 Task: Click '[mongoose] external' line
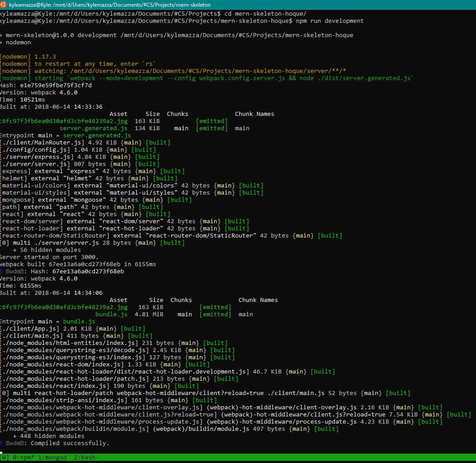pyautogui.click(x=96, y=200)
